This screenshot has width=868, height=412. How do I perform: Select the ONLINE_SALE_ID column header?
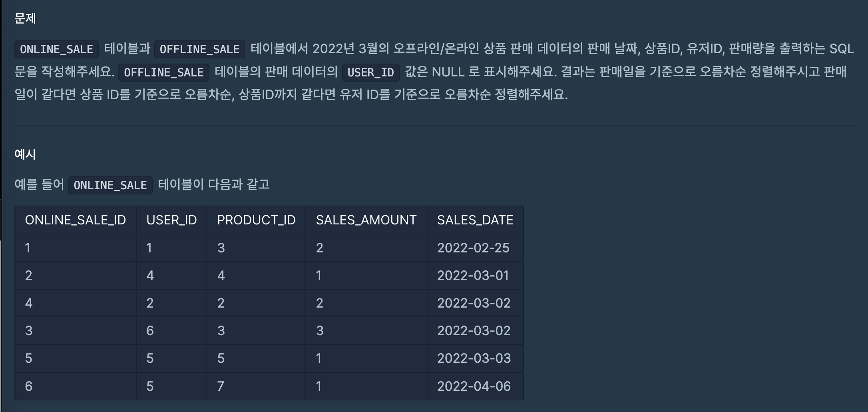pyautogui.click(x=75, y=220)
